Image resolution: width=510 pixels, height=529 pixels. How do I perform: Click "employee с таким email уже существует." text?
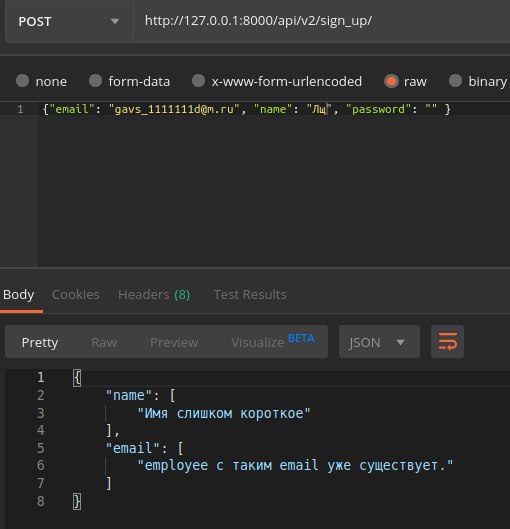click(295, 465)
